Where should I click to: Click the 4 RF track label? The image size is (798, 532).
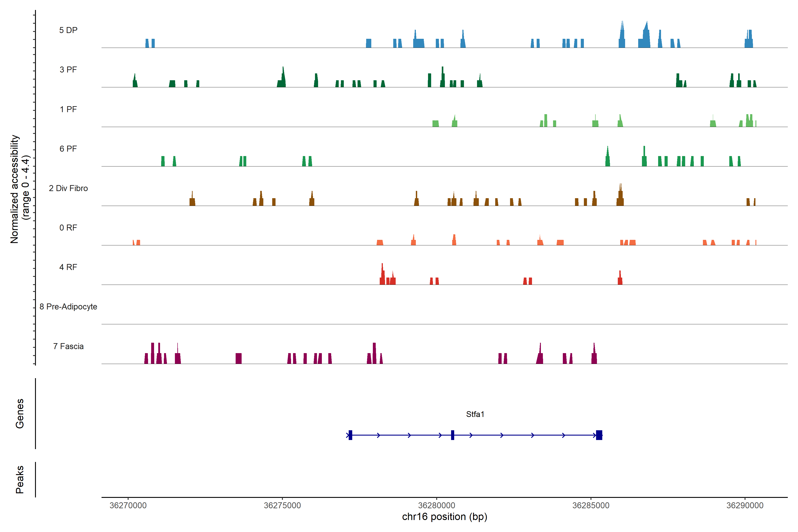(x=68, y=267)
